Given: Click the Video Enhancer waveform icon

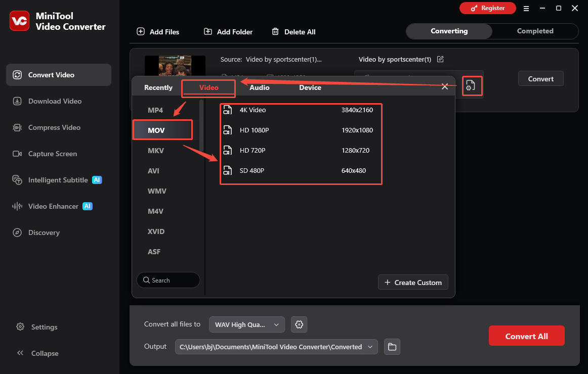Looking at the screenshot, I should pos(17,206).
